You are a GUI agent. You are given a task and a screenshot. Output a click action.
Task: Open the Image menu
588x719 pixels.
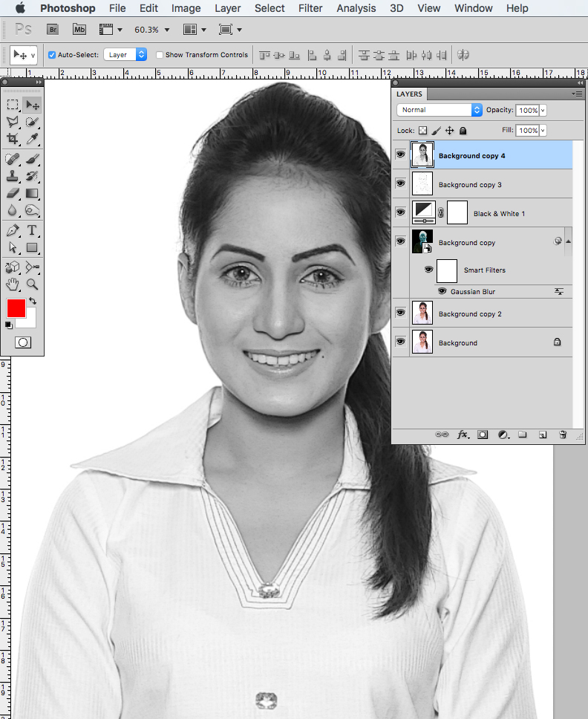coord(186,8)
